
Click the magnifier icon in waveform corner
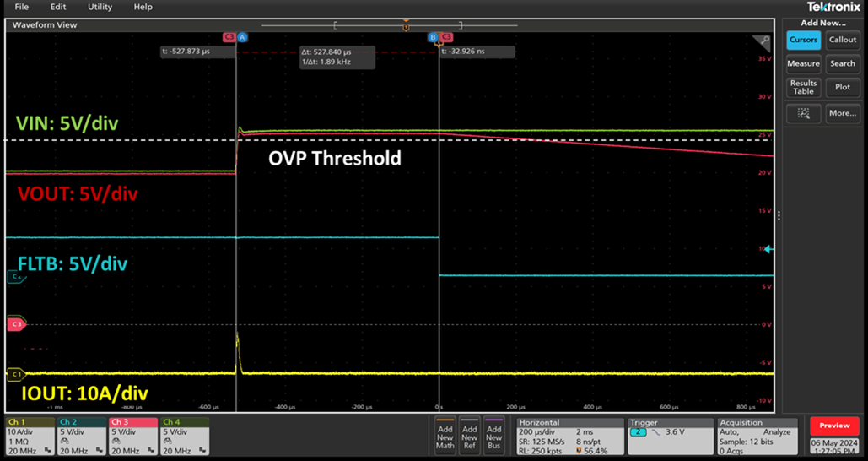click(x=763, y=41)
